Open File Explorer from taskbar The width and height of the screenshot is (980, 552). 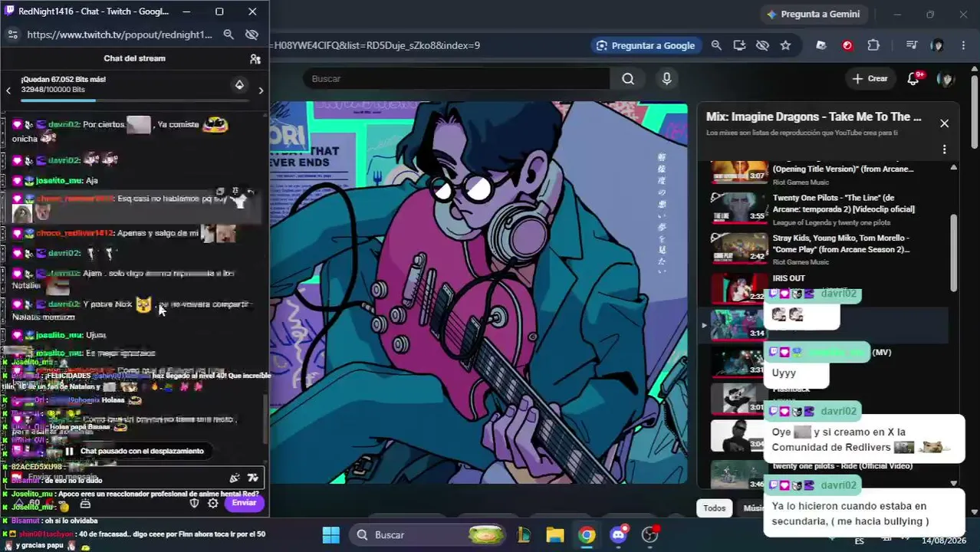pos(555,534)
